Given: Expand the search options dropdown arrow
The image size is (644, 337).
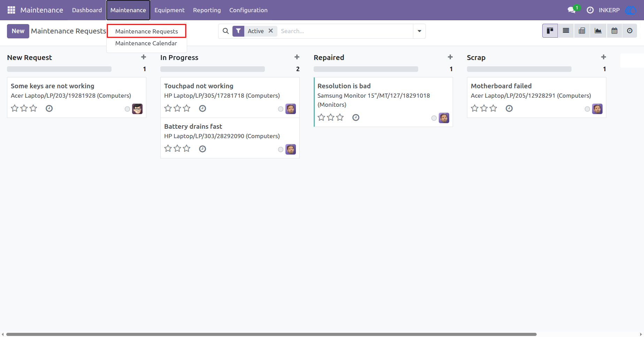Looking at the screenshot, I should 419,31.
